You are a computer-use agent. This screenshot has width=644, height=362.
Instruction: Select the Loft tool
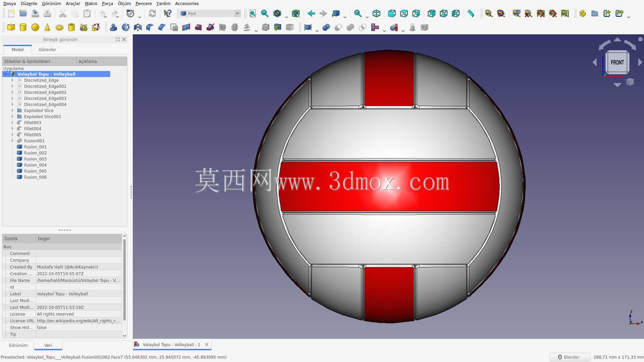click(x=198, y=27)
